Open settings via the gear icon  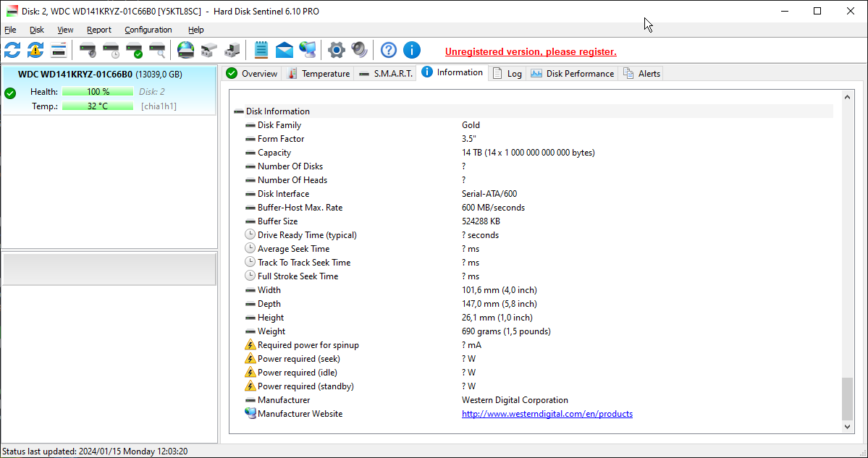point(336,51)
